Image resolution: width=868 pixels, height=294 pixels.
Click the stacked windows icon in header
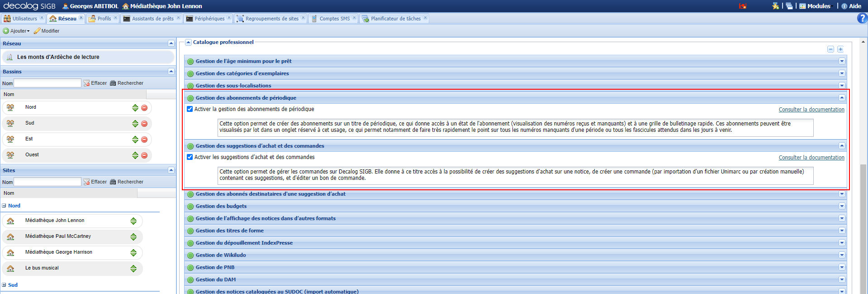click(789, 6)
